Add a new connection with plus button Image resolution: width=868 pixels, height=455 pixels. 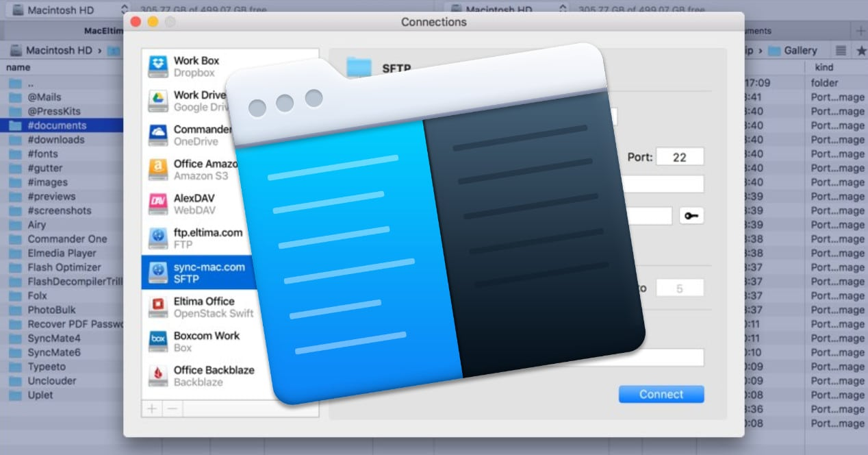pos(152,408)
